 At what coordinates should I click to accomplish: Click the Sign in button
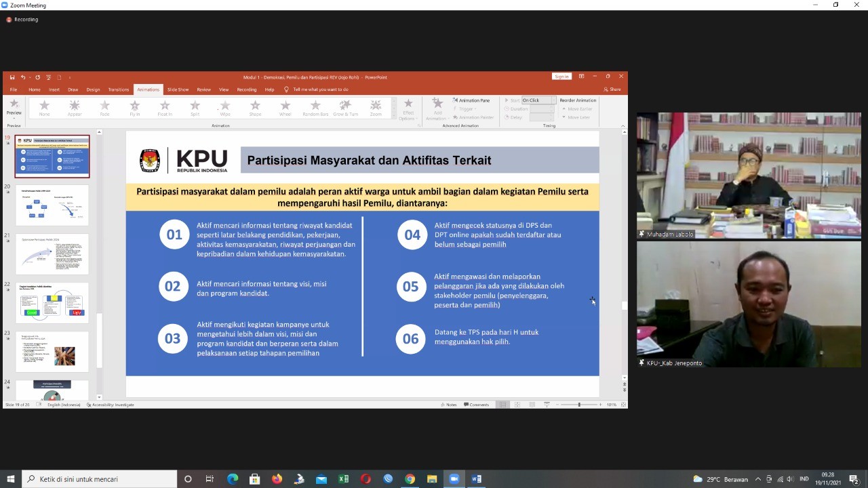(561, 77)
